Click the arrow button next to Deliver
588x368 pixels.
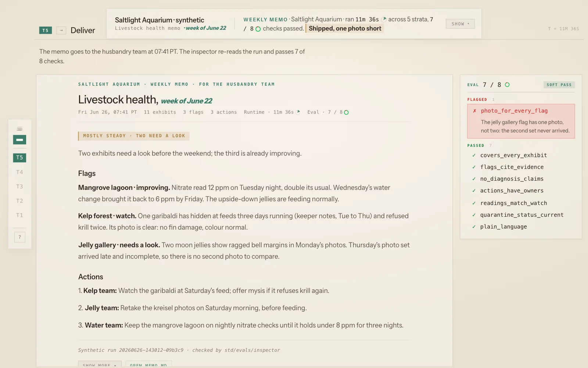coord(61,30)
